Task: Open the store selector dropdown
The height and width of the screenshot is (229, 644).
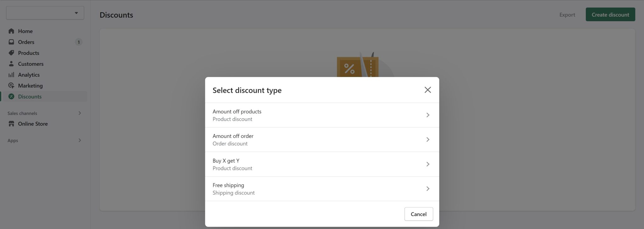Action: [45, 13]
